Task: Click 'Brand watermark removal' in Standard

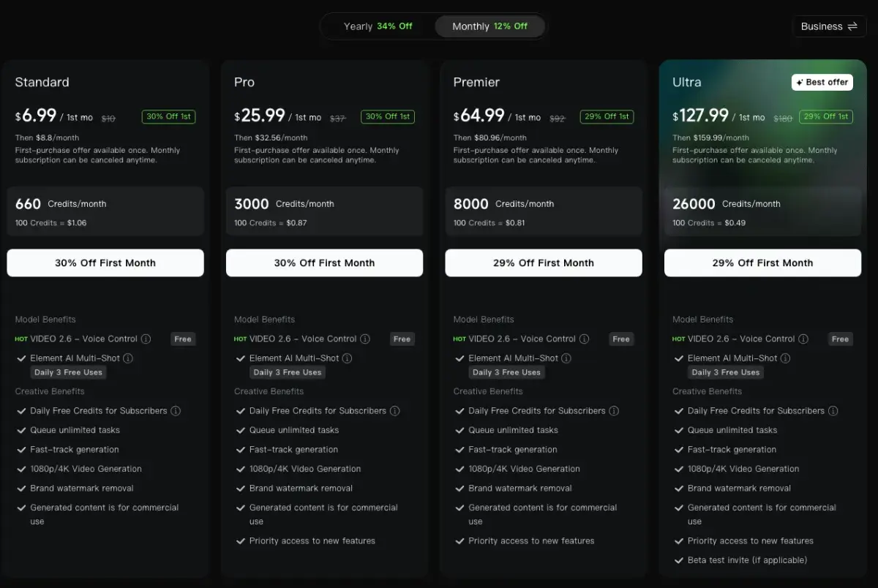Action: tap(82, 489)
